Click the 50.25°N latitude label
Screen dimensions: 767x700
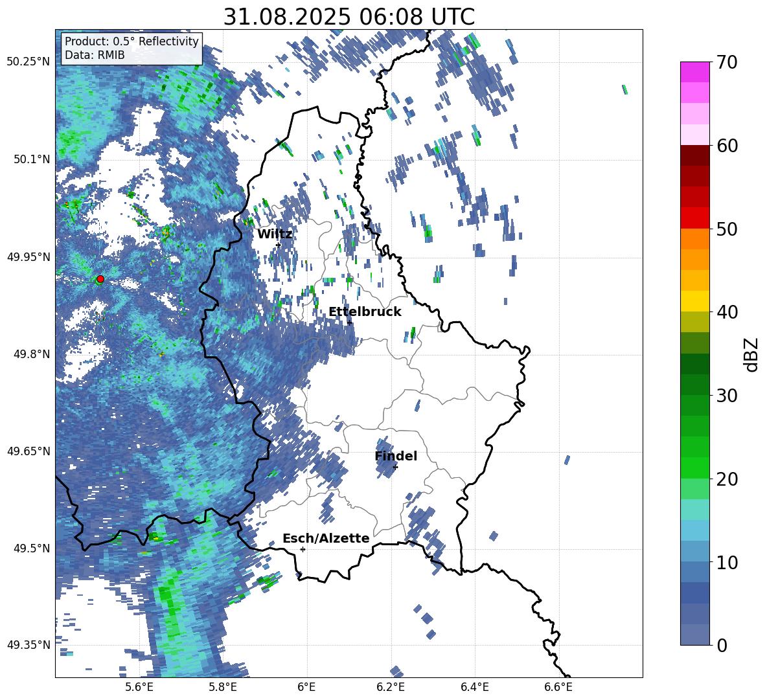coord(29,62)
